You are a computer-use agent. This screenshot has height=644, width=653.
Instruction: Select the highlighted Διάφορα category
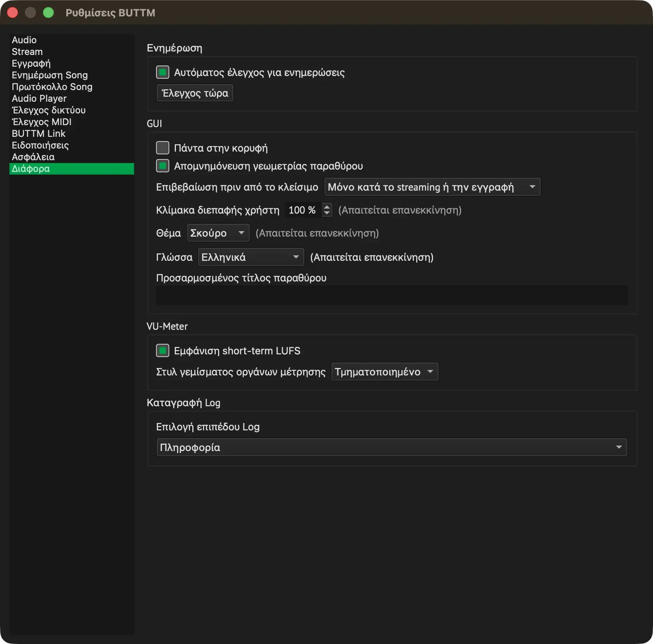coord(72,169)
